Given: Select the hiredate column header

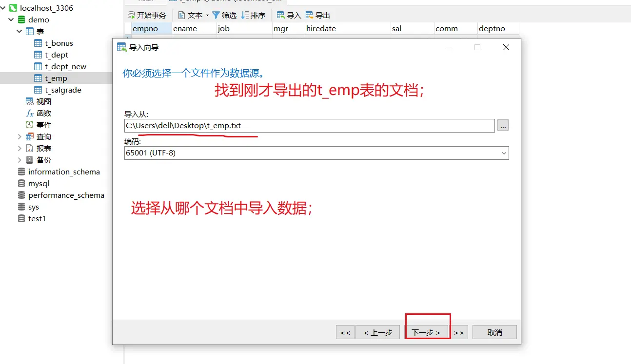Looking at the screenshot, I should click(x=348, y=29).
